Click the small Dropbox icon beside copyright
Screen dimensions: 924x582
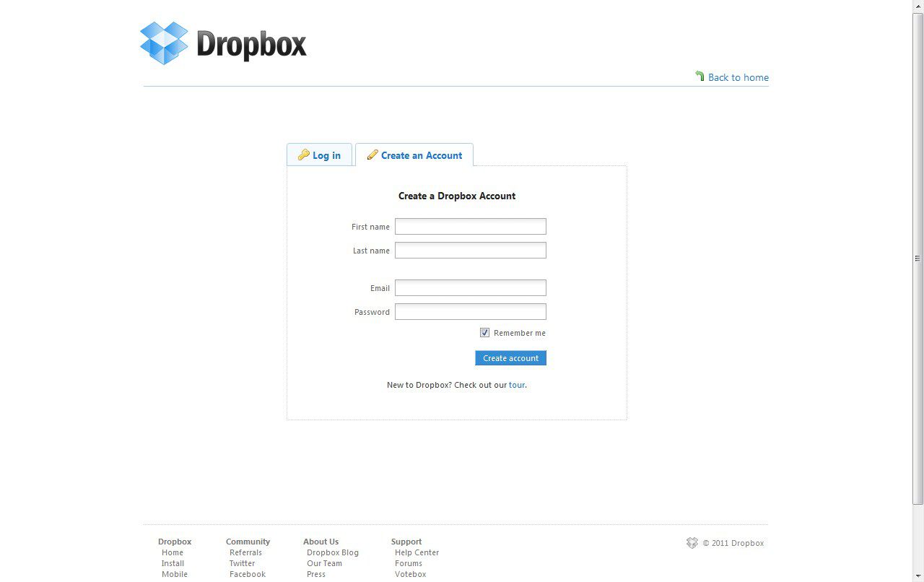[x=692, y=543]
